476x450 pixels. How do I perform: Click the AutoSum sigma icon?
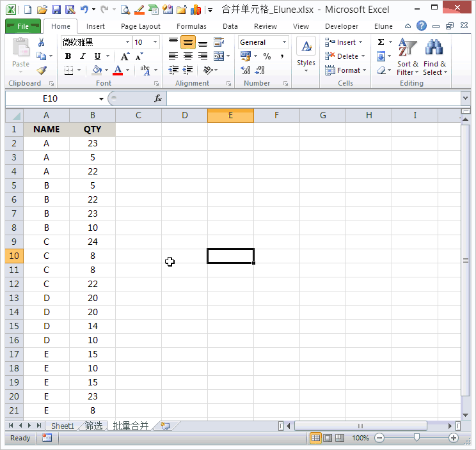(381, 42)
